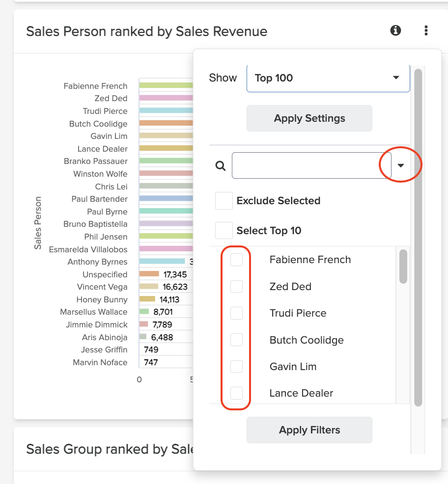Check the Select Top 10 option
The width and height of the screenshot is (448, 484).
pos(224,230)
